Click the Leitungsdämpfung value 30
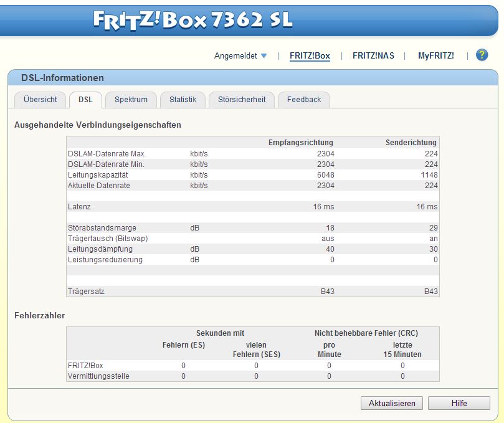The height and width of the screenshot is (423, 504). tap(433, 249)
